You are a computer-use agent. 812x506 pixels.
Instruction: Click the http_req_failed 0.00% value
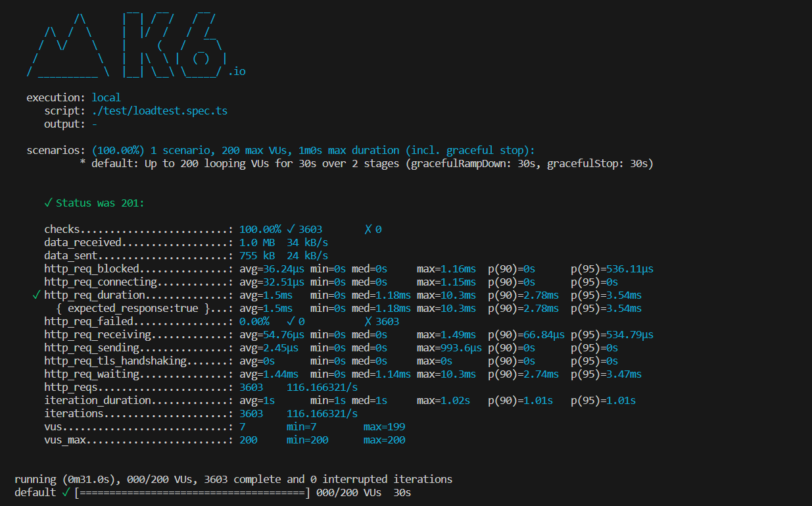click(254, 321)
